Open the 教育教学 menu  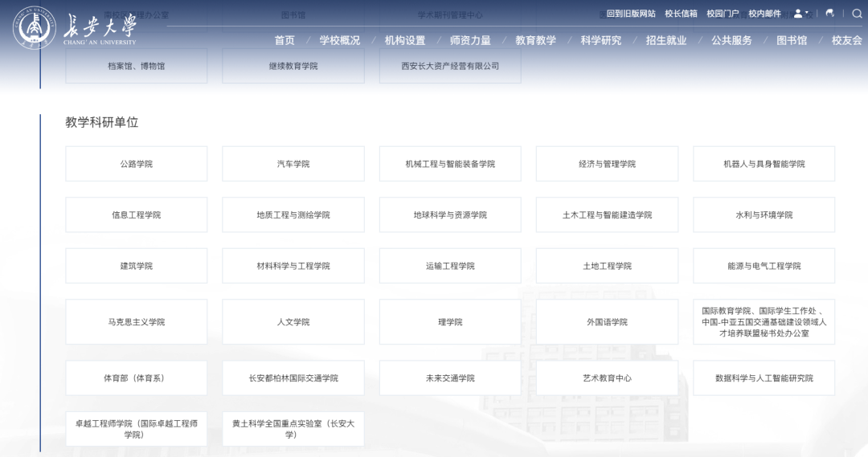(536, 40)
